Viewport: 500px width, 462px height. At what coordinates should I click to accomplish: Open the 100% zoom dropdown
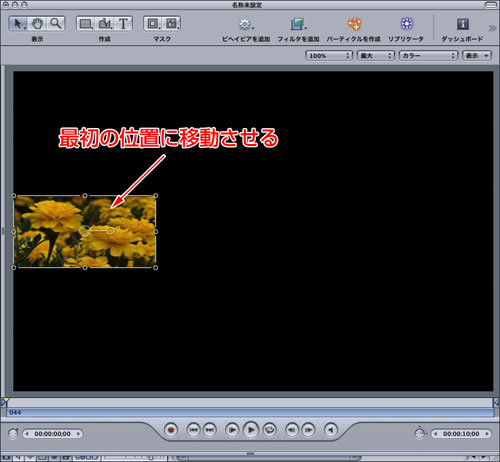(x=329, y=56)
